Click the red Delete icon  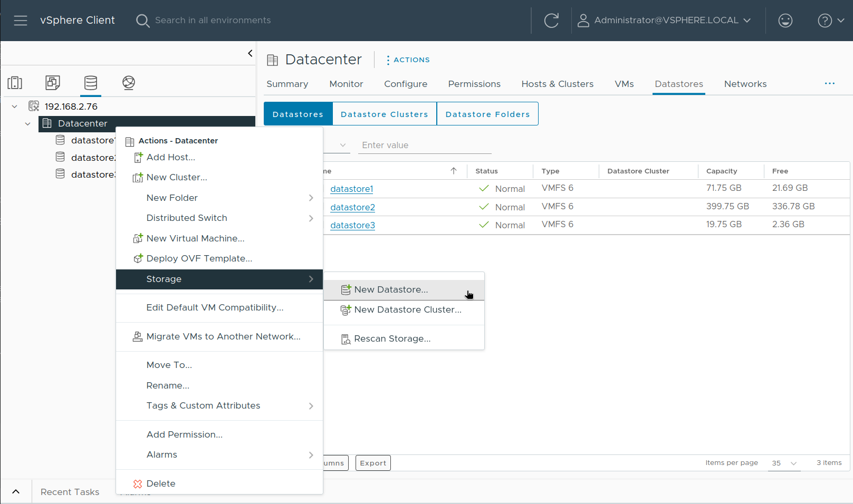tap(138, 484)
